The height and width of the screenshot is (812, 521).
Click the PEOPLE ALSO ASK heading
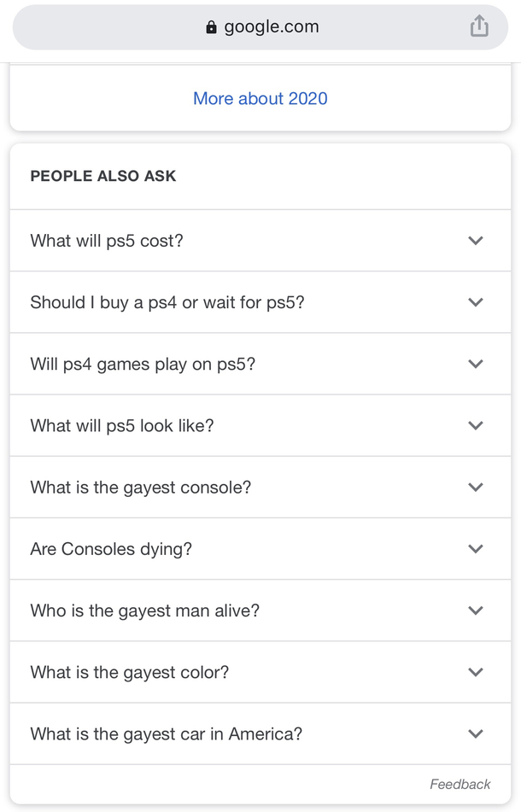click(x=103, y=176)
